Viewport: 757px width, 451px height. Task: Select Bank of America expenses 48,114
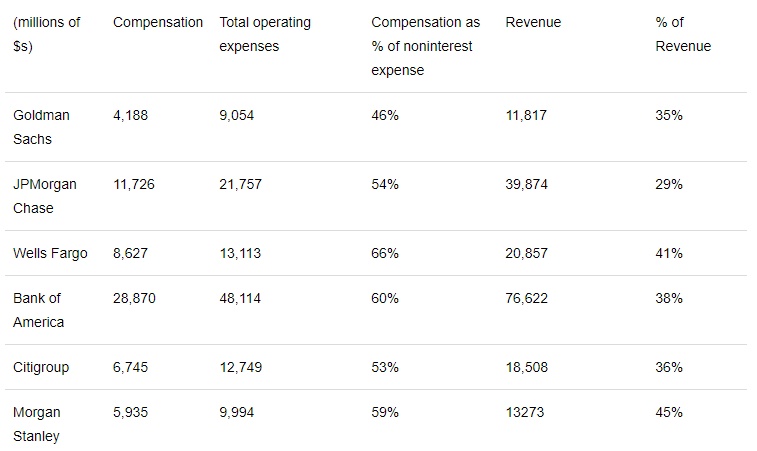[x=240, y=298]
